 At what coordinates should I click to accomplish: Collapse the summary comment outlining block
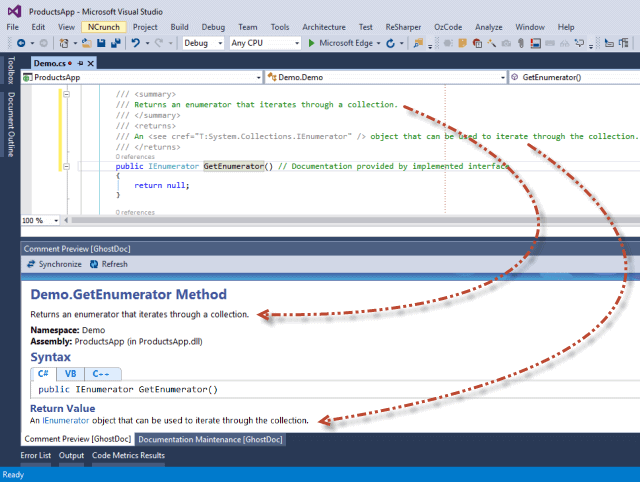pyautogui.click(x=66, y=94)
